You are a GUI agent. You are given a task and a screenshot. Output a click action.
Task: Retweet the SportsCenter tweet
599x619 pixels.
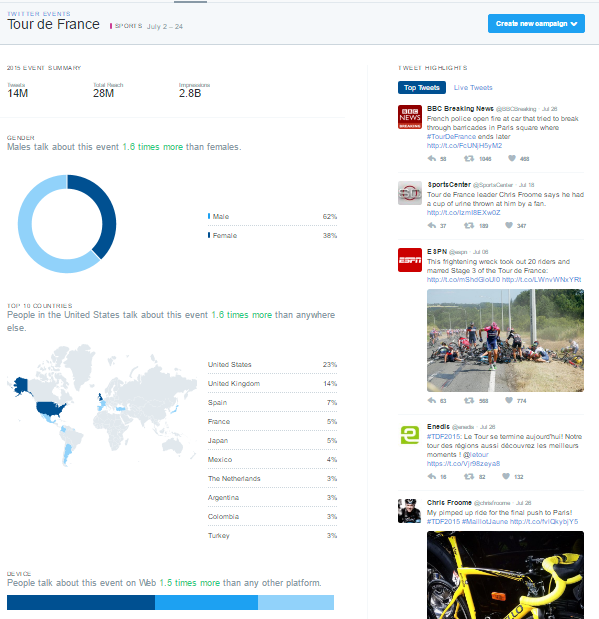pyautogui.click(x=469, y=225)
